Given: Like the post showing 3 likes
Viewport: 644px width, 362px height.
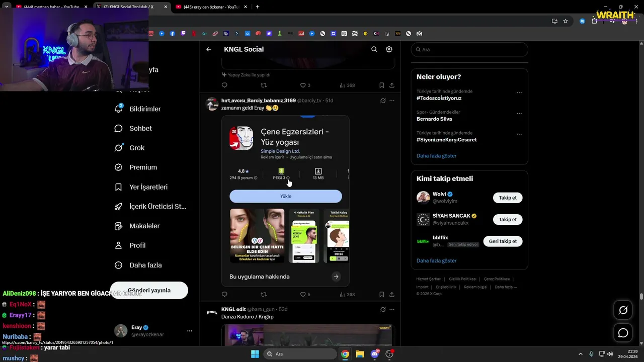Looking at the screenshot, I should [x=305, y=85].
